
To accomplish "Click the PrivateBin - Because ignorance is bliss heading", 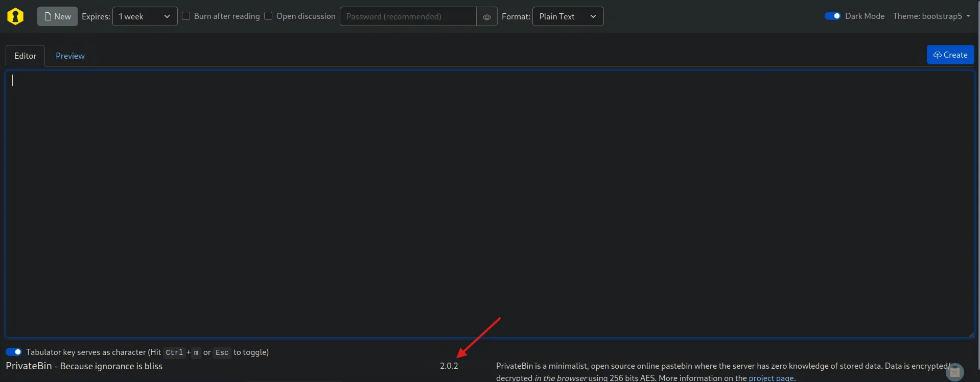I will pyautogui.click(x=84, y=366).
